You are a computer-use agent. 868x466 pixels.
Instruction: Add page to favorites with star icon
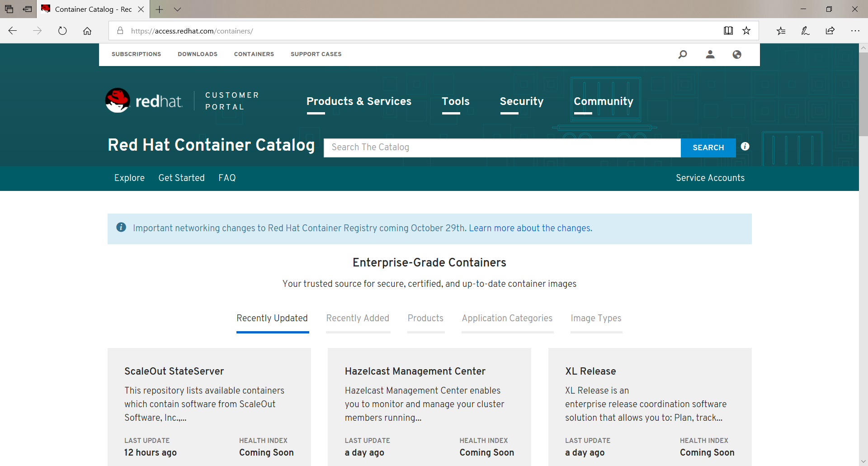tap(746, 31)
